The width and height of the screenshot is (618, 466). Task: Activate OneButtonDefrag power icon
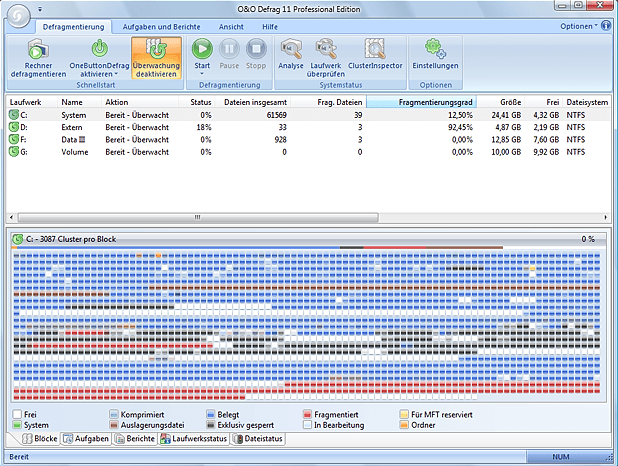(x=100, y=48)
